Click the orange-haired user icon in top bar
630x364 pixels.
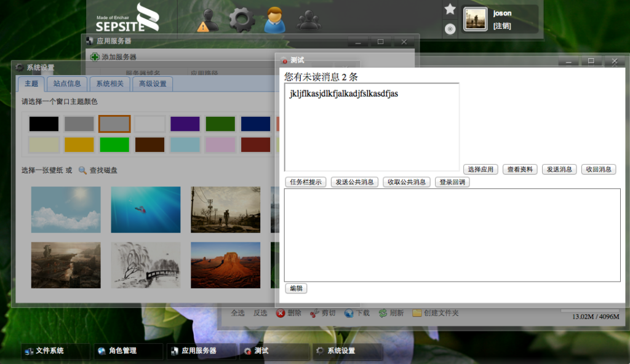click(275, 20)
